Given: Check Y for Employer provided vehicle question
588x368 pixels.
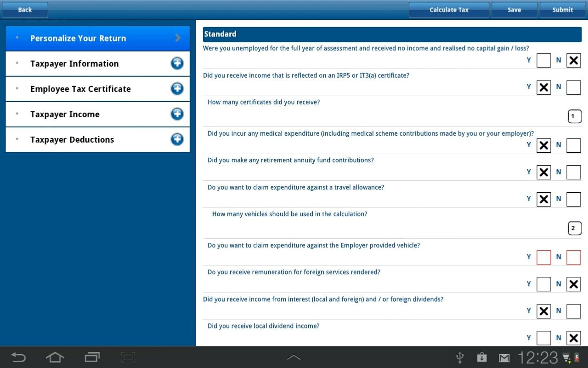Looking at the screenshot, I should [x=543, y=257].
